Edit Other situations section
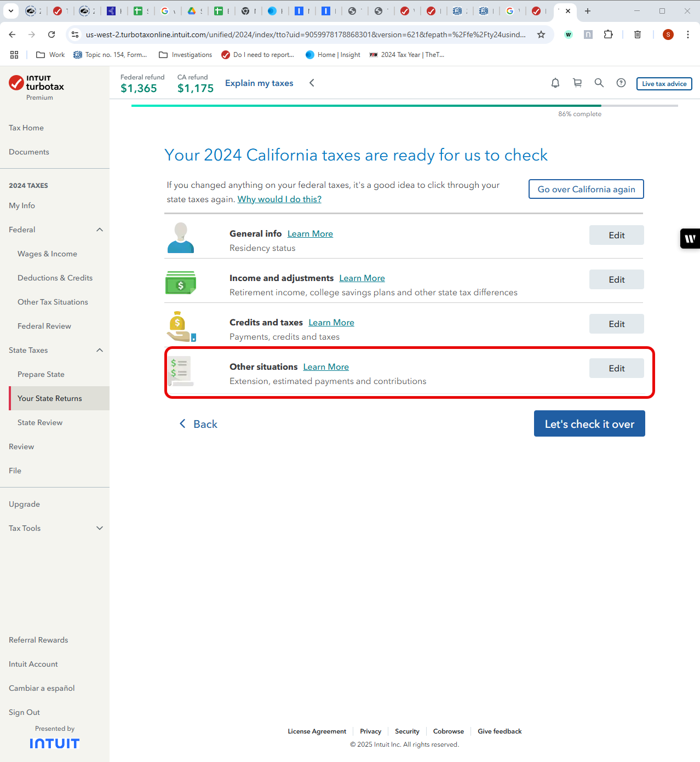700x762 pixels. 617,368
